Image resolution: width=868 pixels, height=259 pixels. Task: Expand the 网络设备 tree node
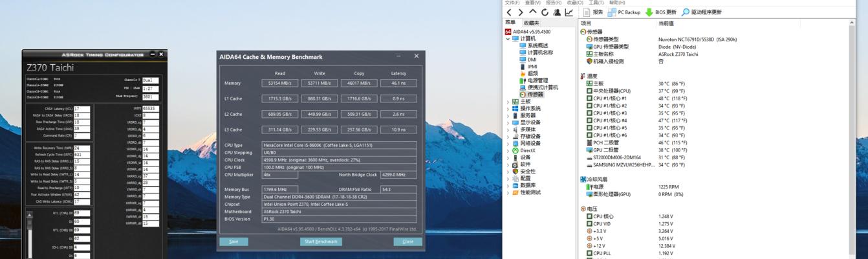coord(508,144)
